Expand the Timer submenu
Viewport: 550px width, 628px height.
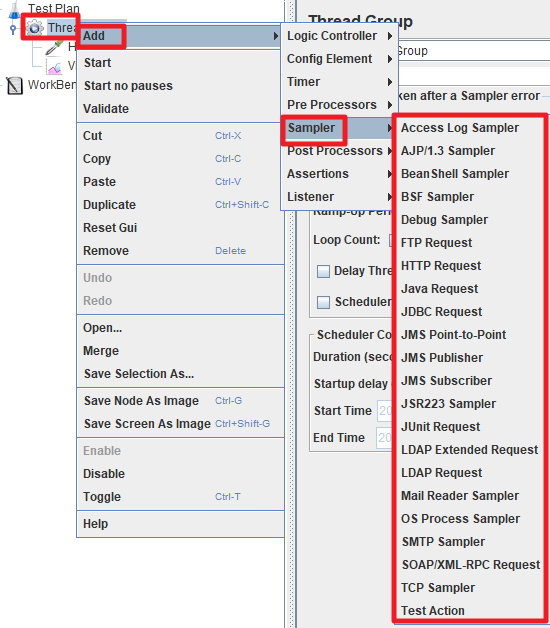[x=340, y=82]
